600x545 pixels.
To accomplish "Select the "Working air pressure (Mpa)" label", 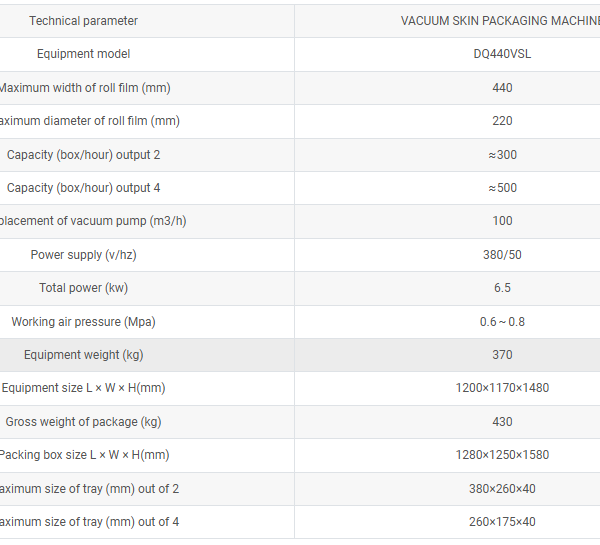I will pos(84,322).
